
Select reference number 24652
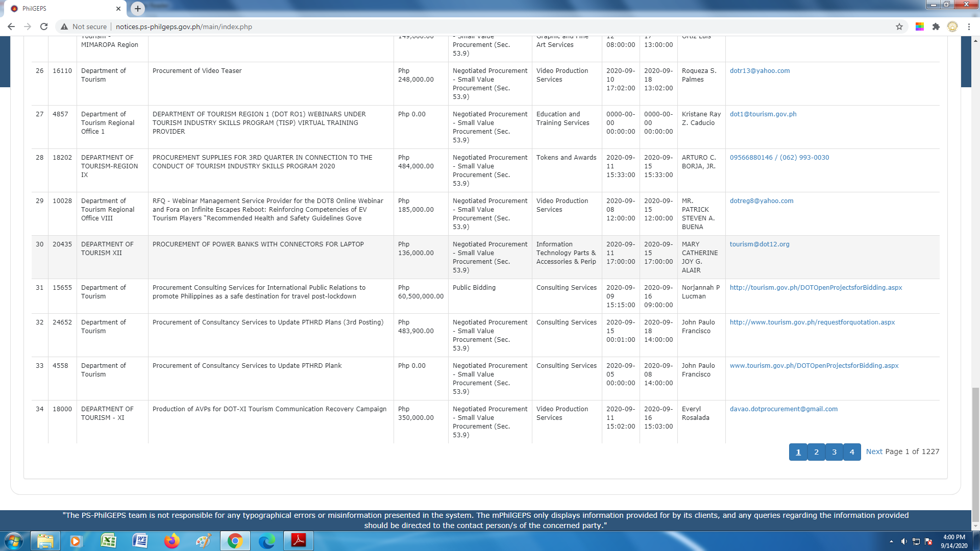click(62, 322)
